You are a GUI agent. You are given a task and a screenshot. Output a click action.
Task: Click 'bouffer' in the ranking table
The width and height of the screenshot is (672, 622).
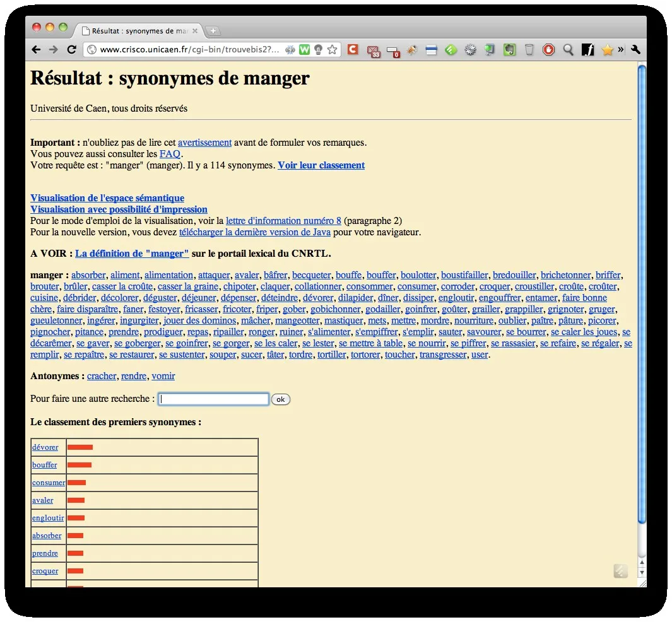pyautogui.click(x=45, y=465)
